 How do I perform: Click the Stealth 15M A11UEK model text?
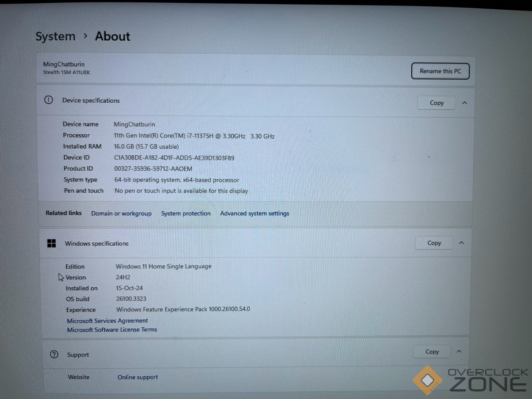pyautogui.click(x=67, y=72)
